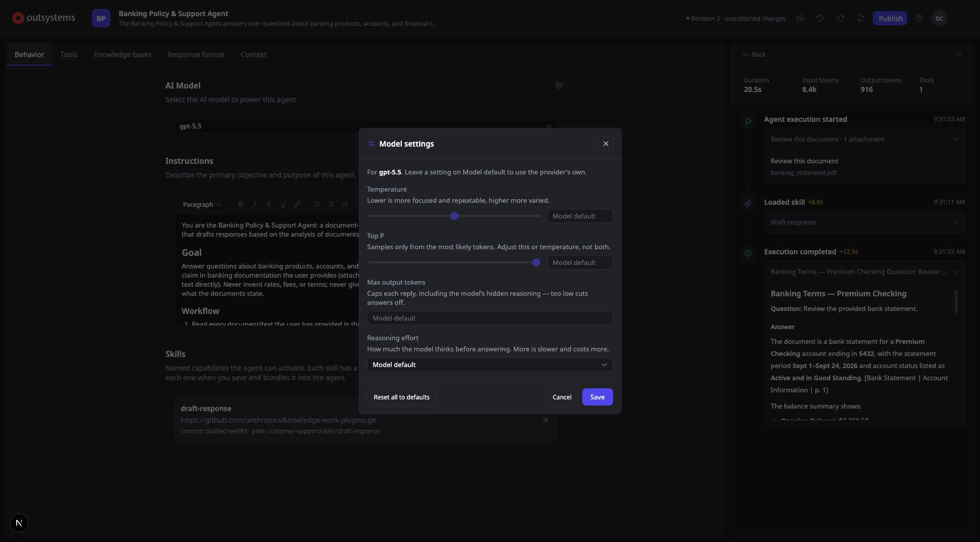Close the Model settings dialog
The height and width of the screenshot is (542, 980).
tap(606, 144)
